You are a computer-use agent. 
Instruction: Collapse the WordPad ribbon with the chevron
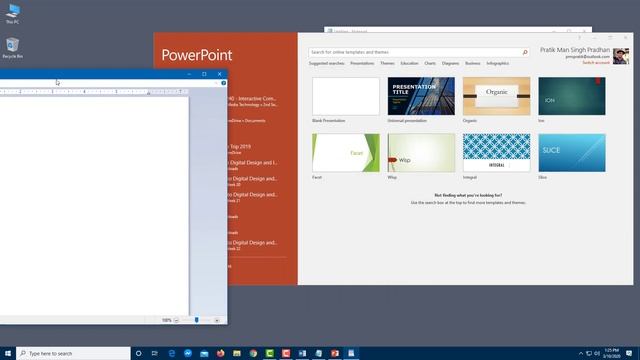[x=216, y=83]
